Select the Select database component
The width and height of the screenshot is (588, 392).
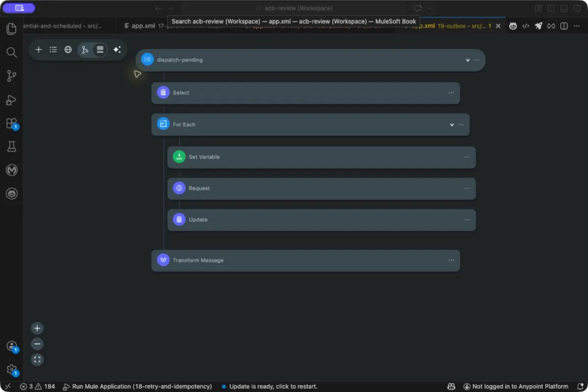(306, 93)
